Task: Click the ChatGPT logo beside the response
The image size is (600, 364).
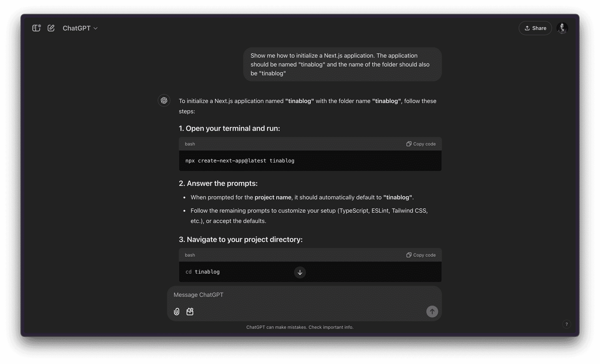Action: 164,101
